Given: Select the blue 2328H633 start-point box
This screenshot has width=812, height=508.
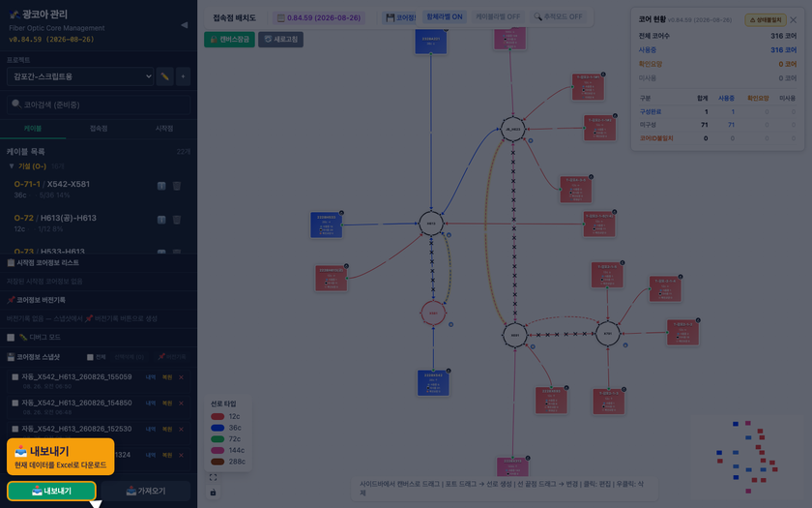Looking at the screenshot, I should point(327,224).
